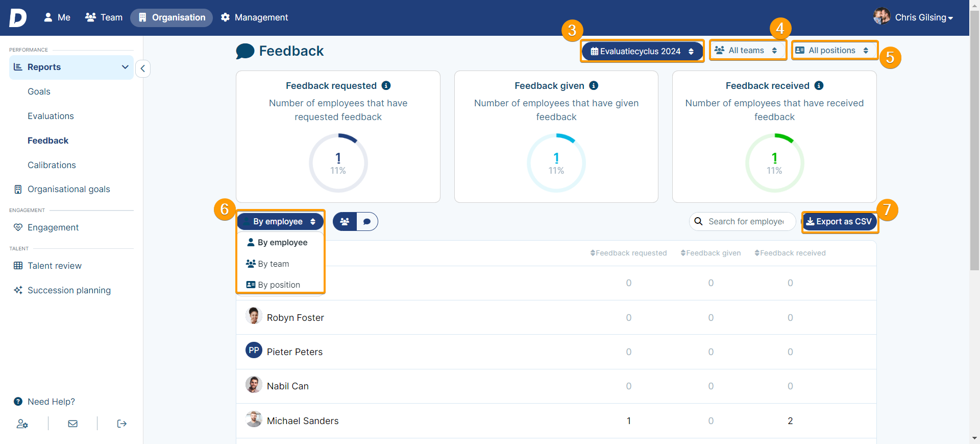Click the Feedback given progress ring
Image resolution: width=980 pixels, height=444 pixels.
556,163
